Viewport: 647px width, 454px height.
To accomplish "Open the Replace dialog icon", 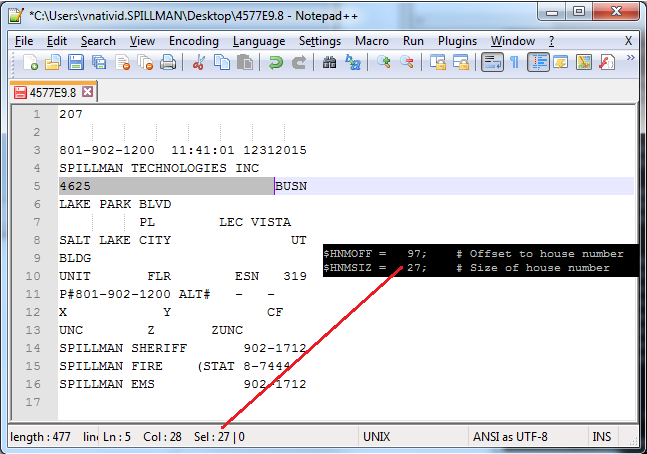I will (352, 62).
